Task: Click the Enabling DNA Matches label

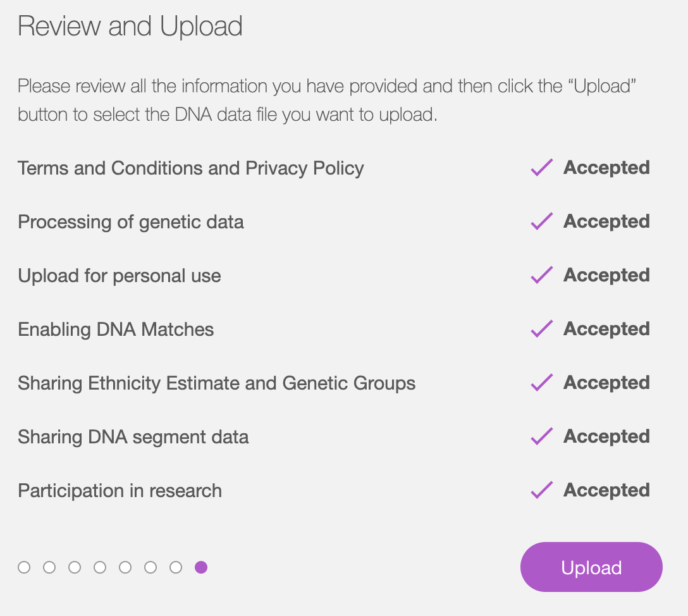Action: (x=116, y=329)
